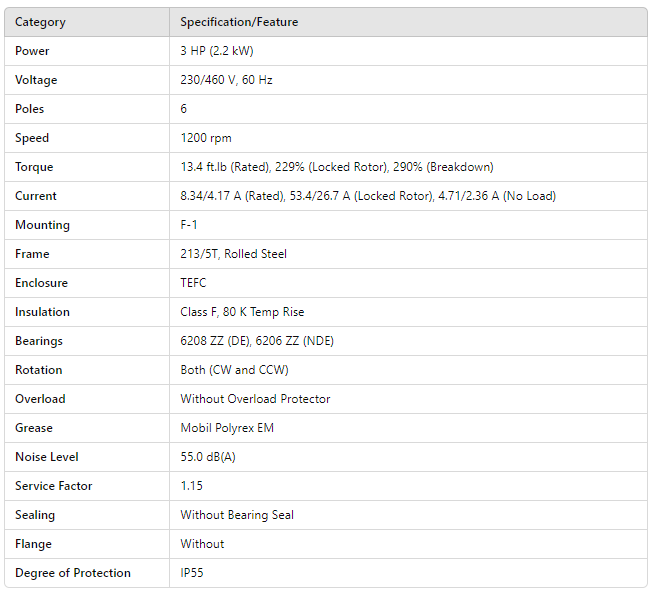Click the Specification/Feature column header
Image resolution: width=657 pixels, height=596 pixels.
[239, 22]
